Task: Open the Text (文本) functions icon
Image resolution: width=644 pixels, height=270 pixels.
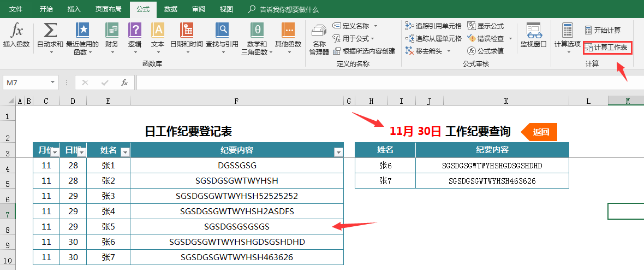Action: 158,30
